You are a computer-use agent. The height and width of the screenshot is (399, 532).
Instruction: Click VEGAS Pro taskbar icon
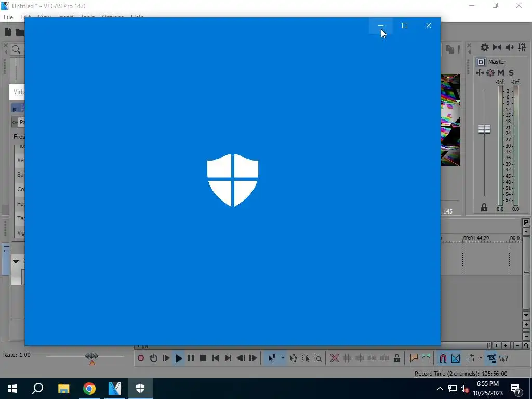point(115,389)
